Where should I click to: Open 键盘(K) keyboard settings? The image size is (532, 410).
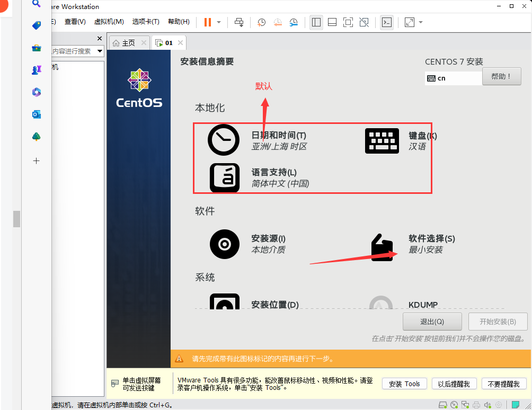tap(401, 141)
